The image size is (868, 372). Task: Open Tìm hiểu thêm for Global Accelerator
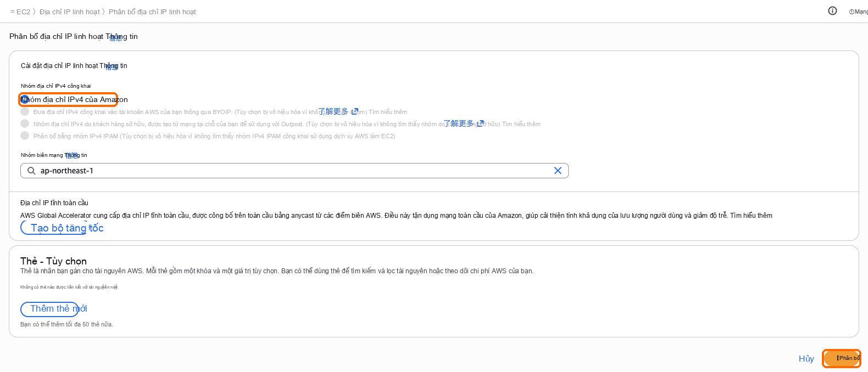[x=751, y=216]
